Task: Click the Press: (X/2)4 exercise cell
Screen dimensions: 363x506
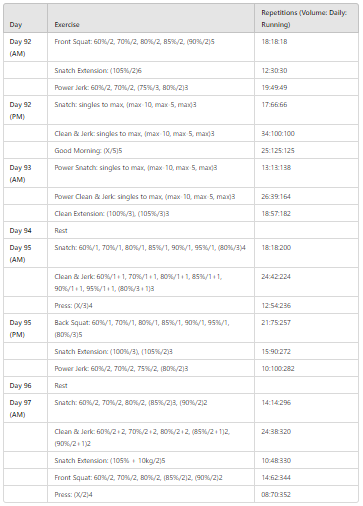Action: [x=151, y=494]
